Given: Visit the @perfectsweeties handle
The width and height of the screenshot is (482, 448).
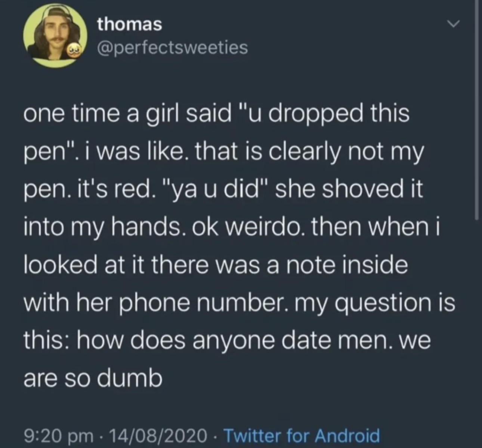Looking at the screenshot, I should (x=172, y=47).
